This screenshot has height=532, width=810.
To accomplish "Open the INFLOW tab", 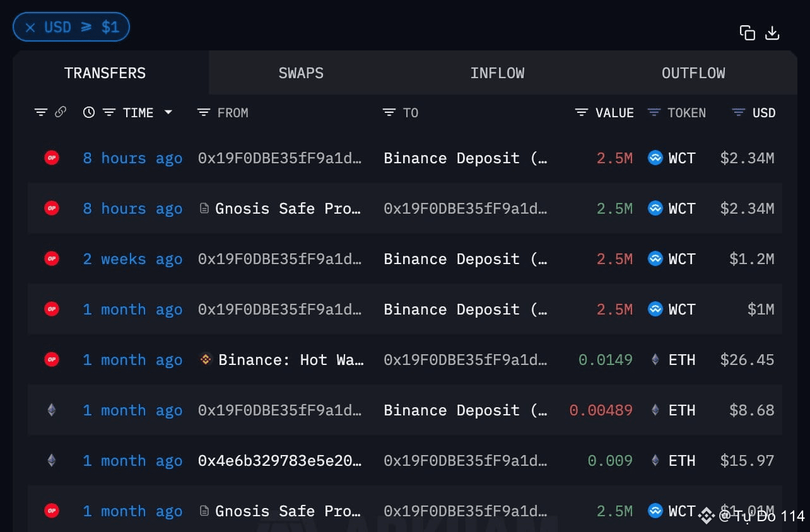I will pyautogui.click(x=497, y=73).
